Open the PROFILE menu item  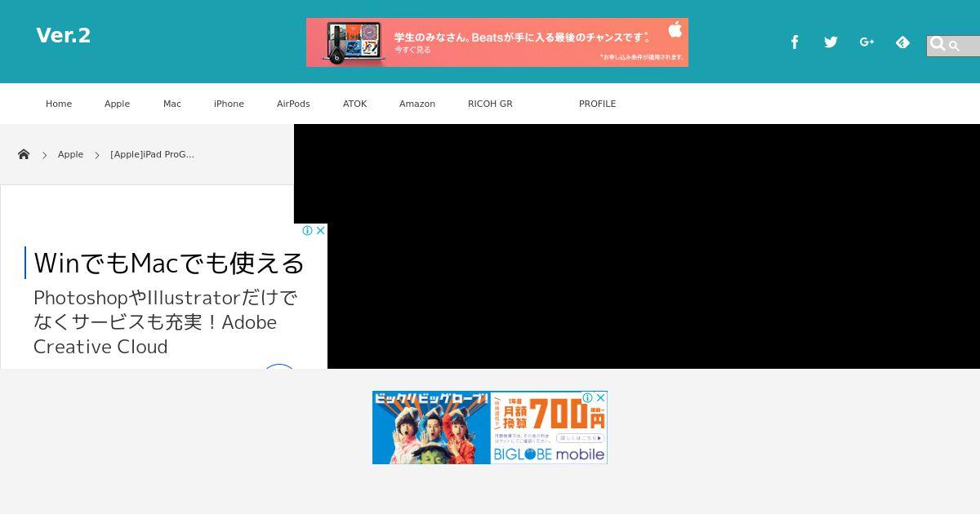click(x=597, y=104)
